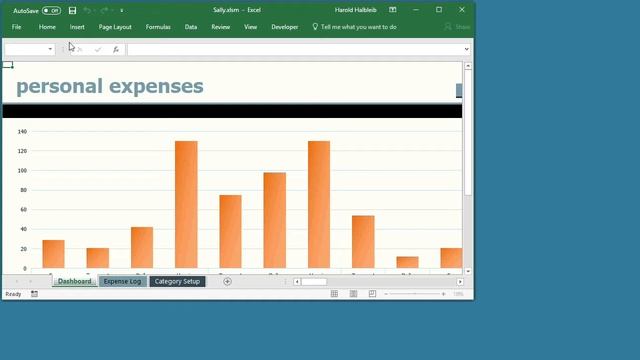The image size is (640, 360).
Task: Click previous sheet navigation arrow
Action: tap(17, 281)
